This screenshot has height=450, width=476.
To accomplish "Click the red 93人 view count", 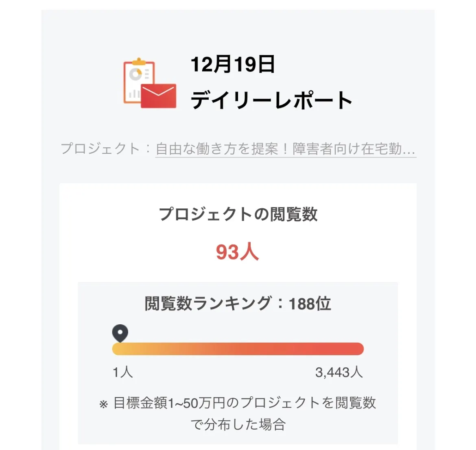I will (238, 252).
